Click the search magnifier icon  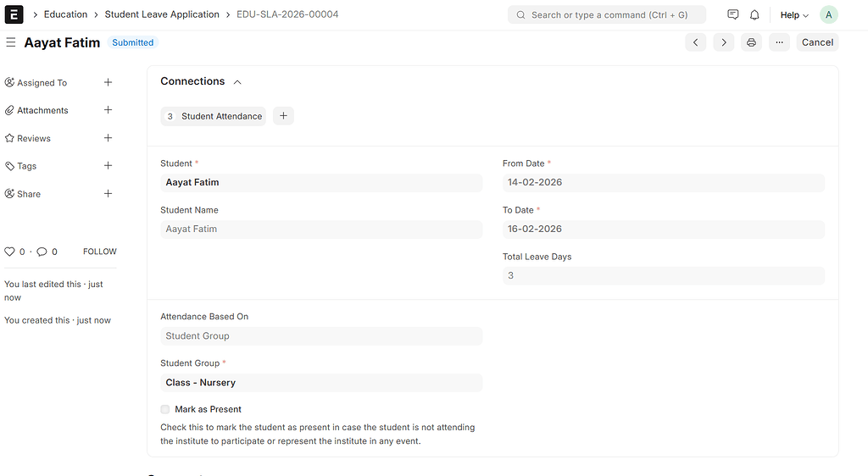521,15
